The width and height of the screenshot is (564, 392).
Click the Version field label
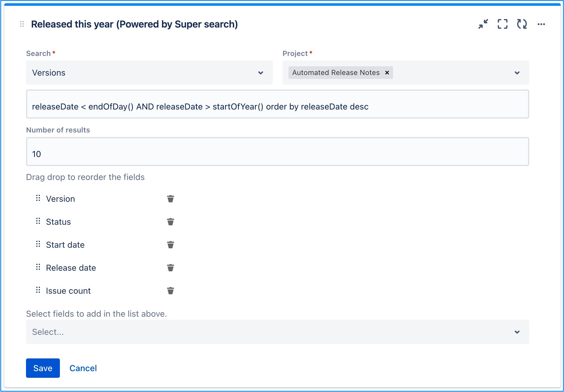tap(60, 199)
